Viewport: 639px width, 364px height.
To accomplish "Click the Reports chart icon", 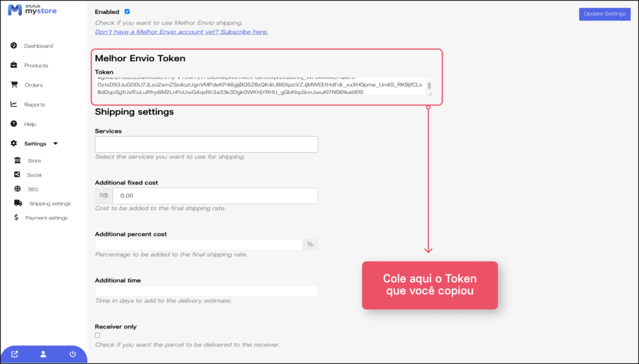I will click(14, 104).
